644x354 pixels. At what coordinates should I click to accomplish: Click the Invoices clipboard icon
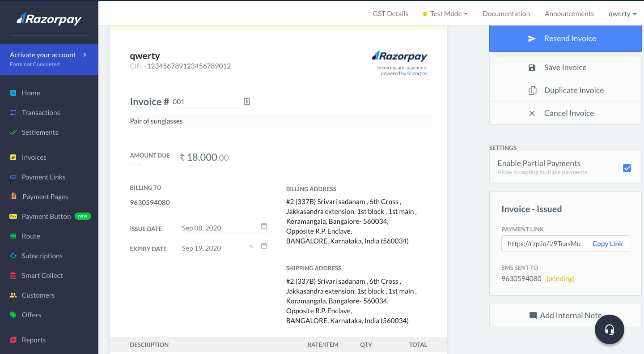(x=13, y=158)
